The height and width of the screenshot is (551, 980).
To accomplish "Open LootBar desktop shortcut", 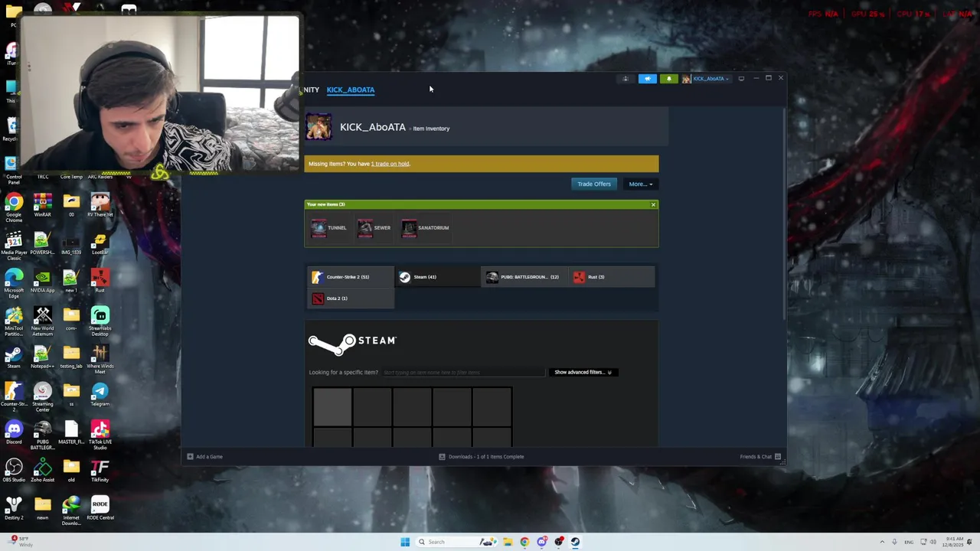I will [x=100, y=243].
